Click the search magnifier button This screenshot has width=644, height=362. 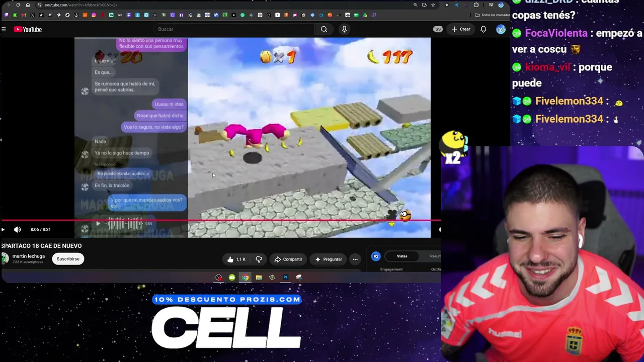click(x=324, y=29)
